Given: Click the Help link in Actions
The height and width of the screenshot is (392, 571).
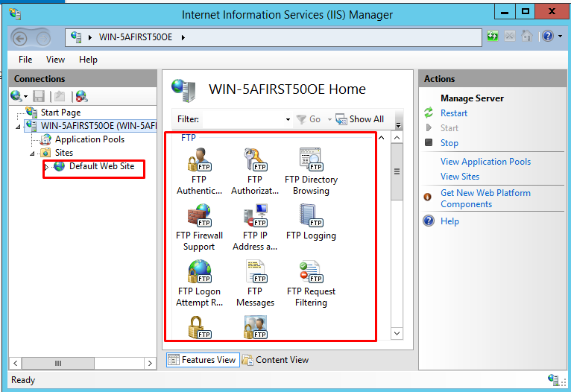Looking at the screenshot, I should [449, 221].
